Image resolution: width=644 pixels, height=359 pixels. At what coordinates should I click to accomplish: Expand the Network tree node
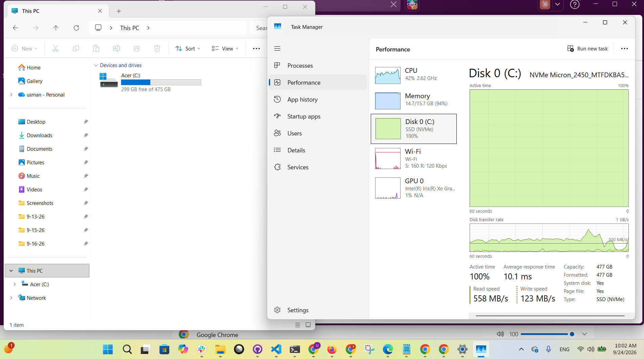[x=11, y=298]
